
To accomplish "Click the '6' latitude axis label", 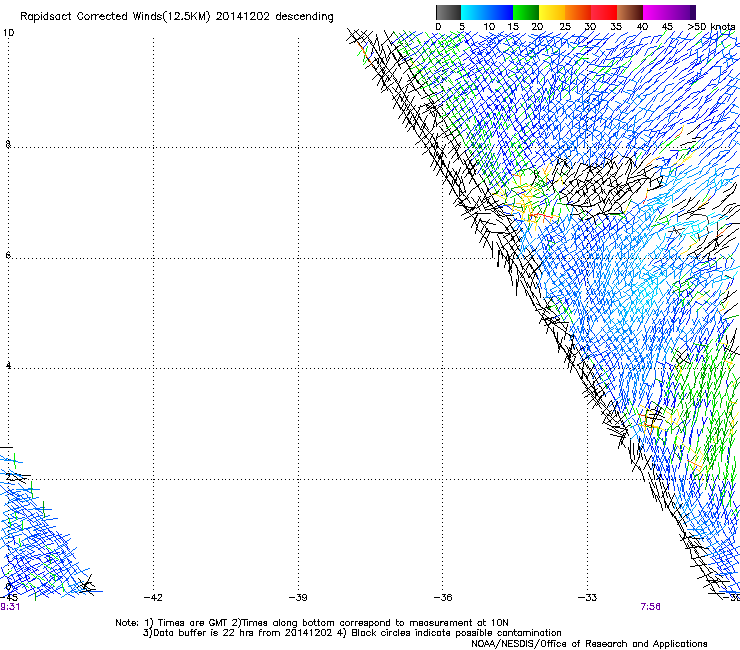I will coord(8,255).
